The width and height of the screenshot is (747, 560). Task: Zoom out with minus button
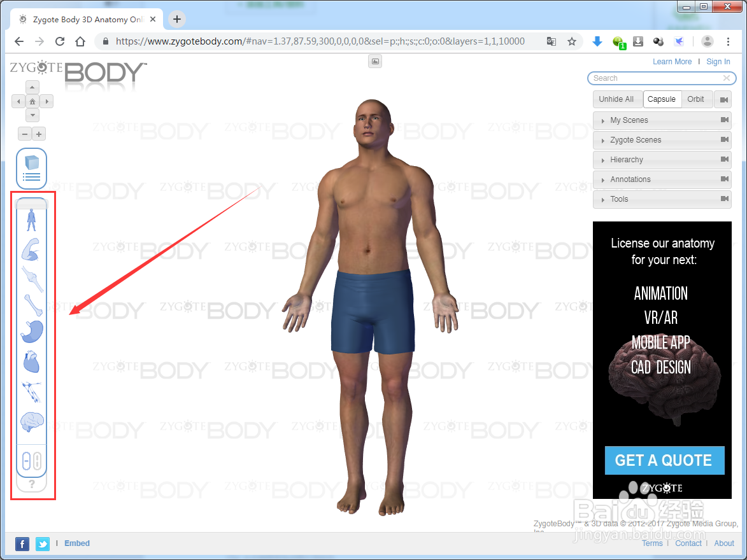(25, 134)
